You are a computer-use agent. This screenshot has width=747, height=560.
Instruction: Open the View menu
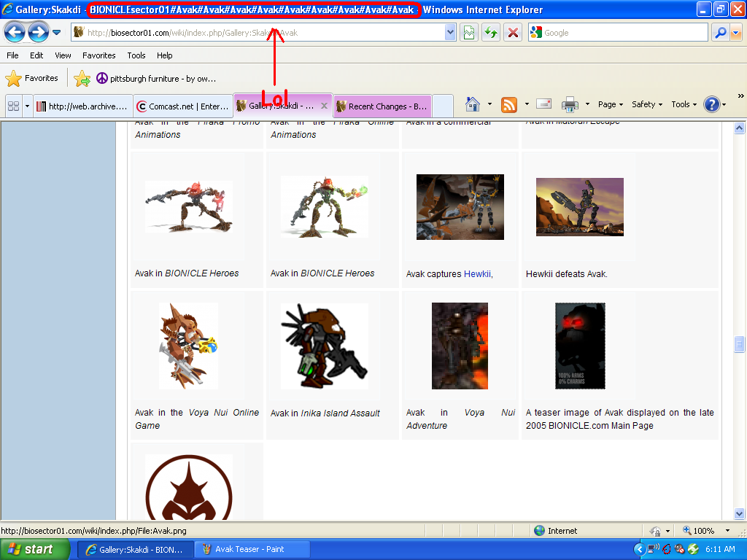63,55
